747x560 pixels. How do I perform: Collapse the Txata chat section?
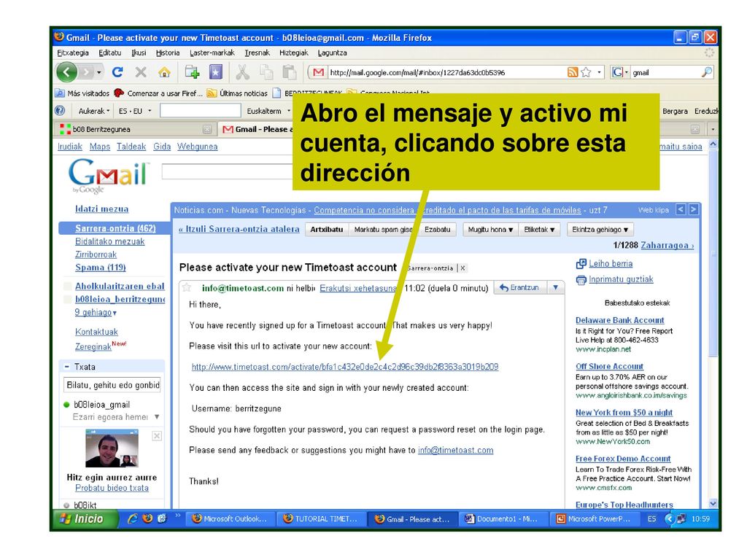tap(66, 367)
